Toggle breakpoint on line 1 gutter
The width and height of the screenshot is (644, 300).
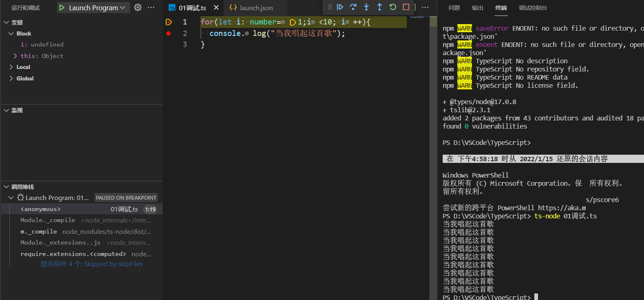pyautogui.click(x=169, y=22)
